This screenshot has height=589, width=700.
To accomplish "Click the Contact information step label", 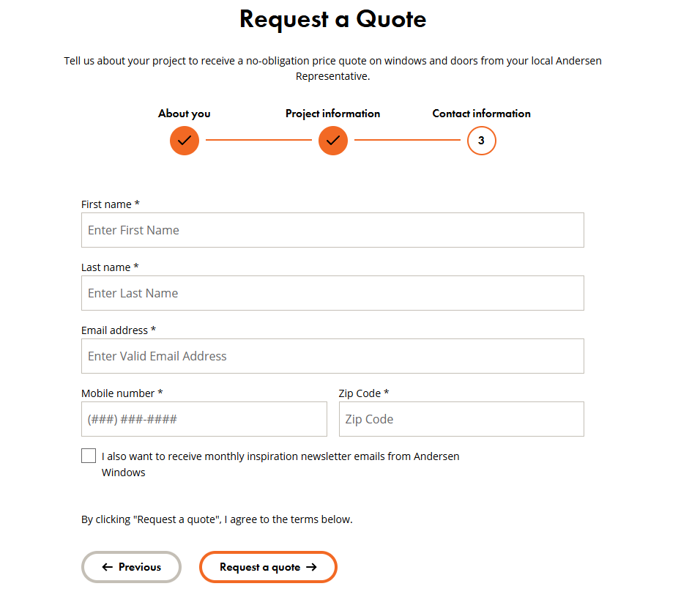I will point(481,114).
